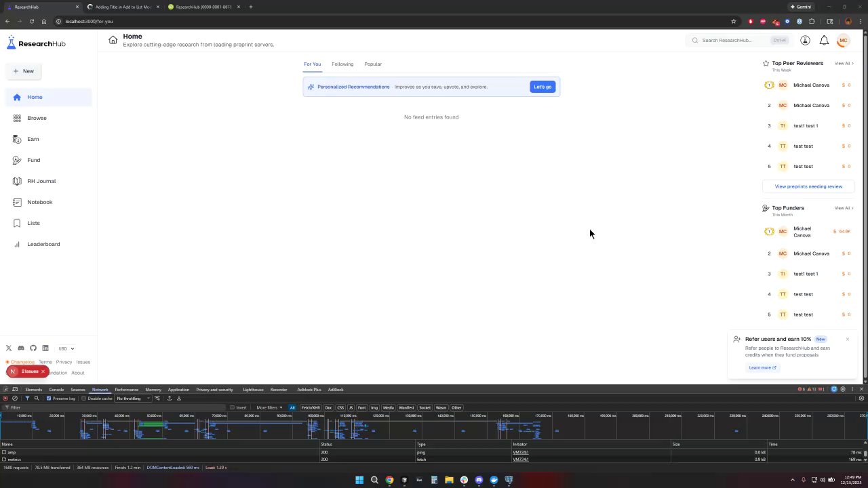Switch to the Following feed tab
This screenshot has width=868, height=488.
[342, 64]
